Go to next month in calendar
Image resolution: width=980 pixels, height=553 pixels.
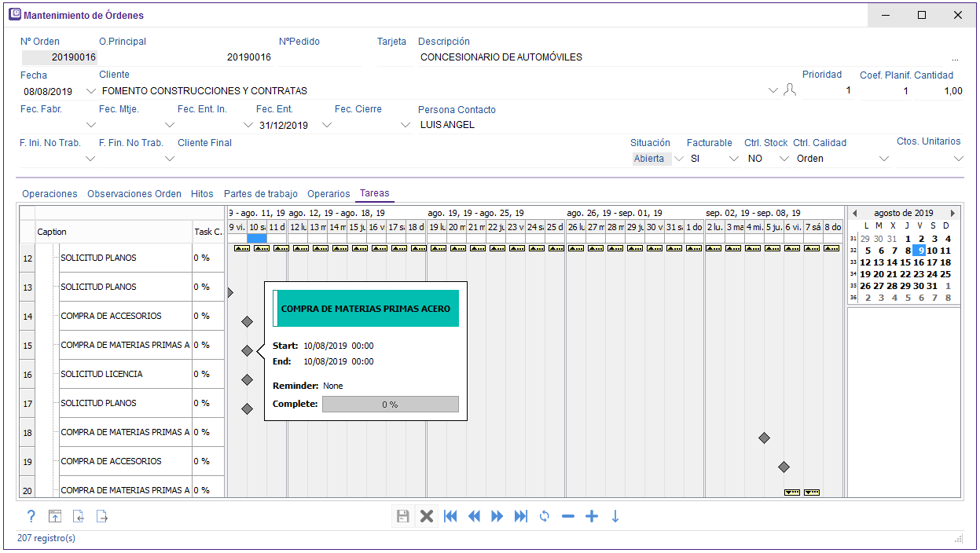[x=952, y=213]
